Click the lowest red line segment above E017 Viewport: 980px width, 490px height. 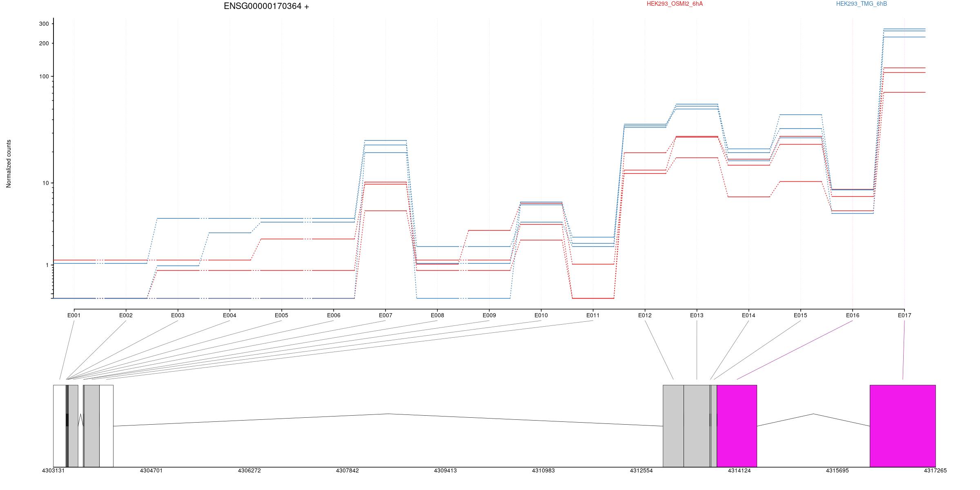click(x=904, y=92)
